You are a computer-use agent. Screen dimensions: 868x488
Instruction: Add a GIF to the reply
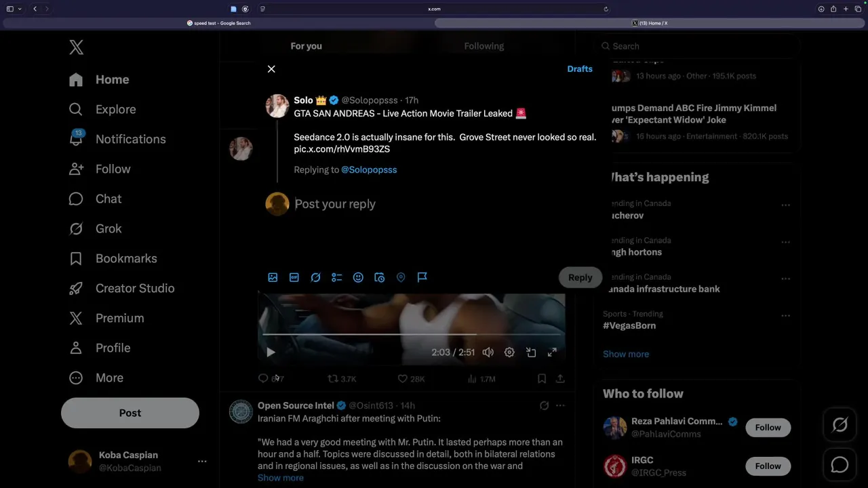tap(294, 277)
